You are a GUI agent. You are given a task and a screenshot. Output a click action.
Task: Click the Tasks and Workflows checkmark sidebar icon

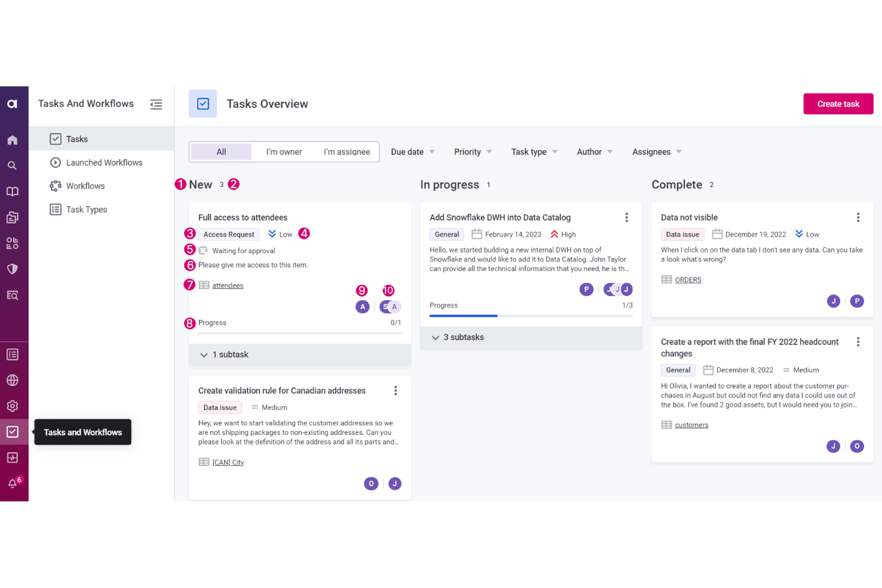pos(13,432)
